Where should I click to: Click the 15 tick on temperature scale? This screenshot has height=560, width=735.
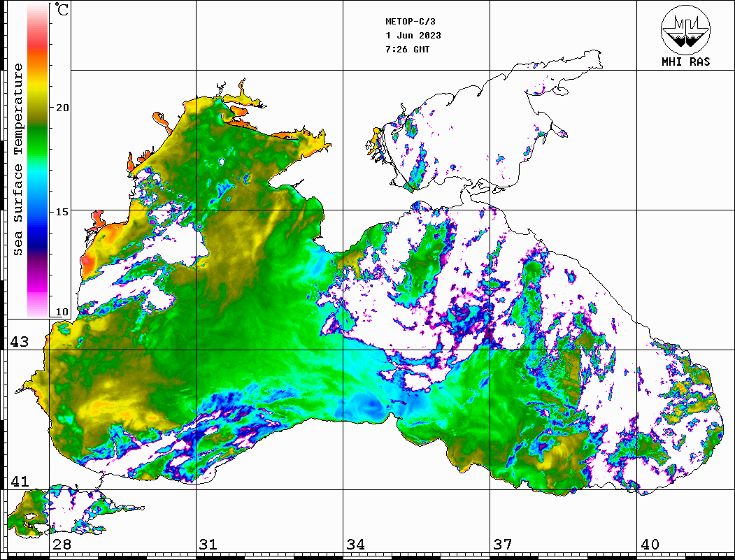(x=62, y=212)
